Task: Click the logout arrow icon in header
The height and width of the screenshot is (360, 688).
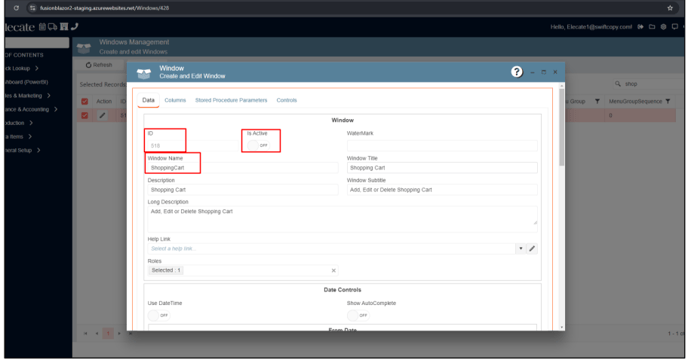Action: pyautogui.click(x=641, y=27)
